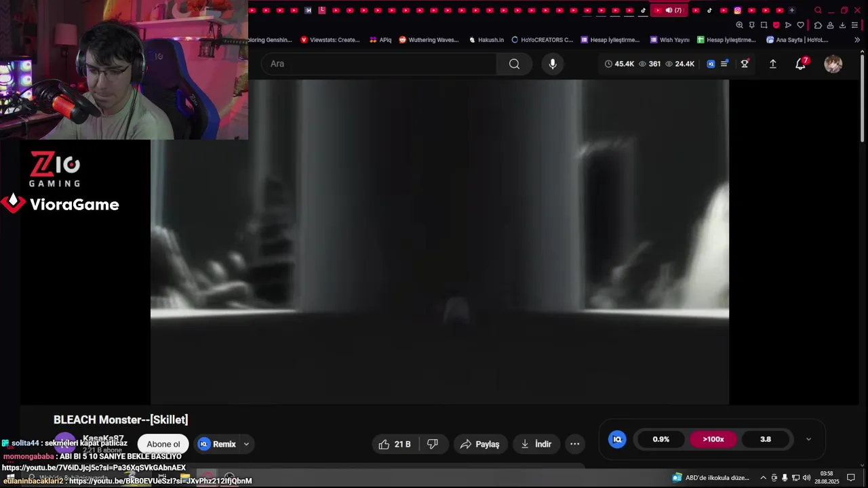This screenshot has width=868, height=488.
Task: Click the blue vidIQ logo in header
Action: [x=711, y=64]
